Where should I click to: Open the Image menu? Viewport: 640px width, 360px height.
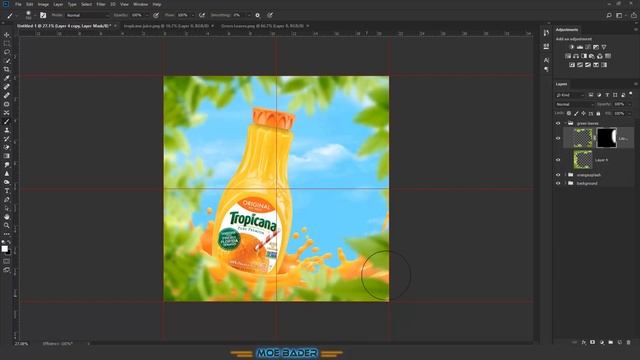click(43, 4)
